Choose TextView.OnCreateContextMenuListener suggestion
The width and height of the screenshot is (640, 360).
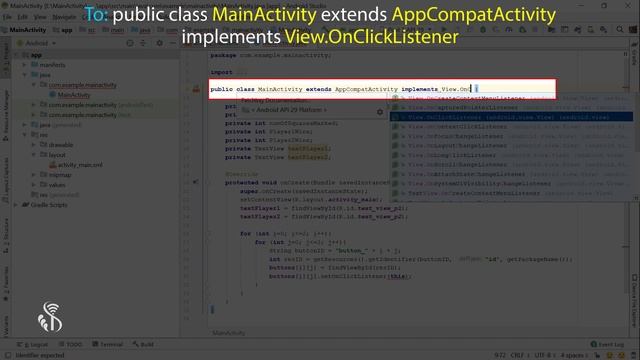[x=511, y=193]
